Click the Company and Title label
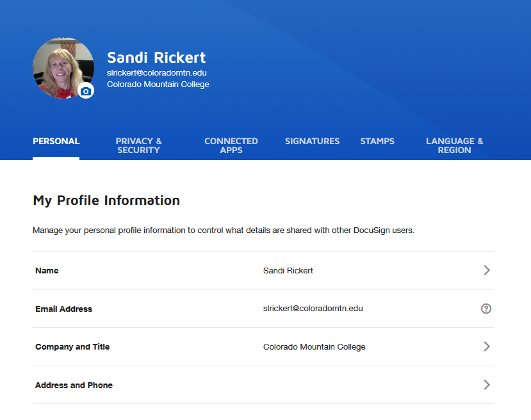Image resolution: width=531 pixels, height=420 pixels. pos(72,347)
